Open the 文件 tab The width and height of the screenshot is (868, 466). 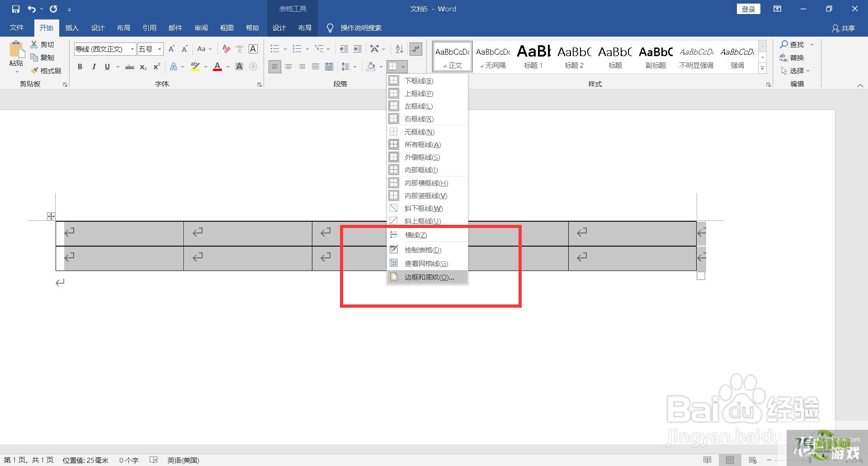coord(17,28)
